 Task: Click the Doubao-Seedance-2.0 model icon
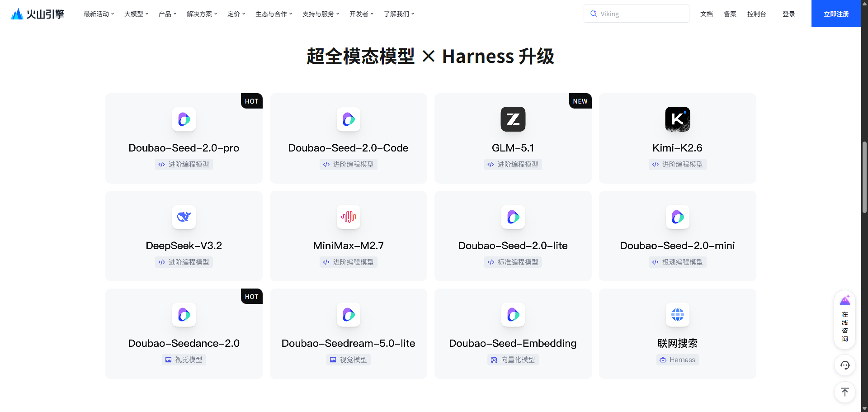[184, 315]
